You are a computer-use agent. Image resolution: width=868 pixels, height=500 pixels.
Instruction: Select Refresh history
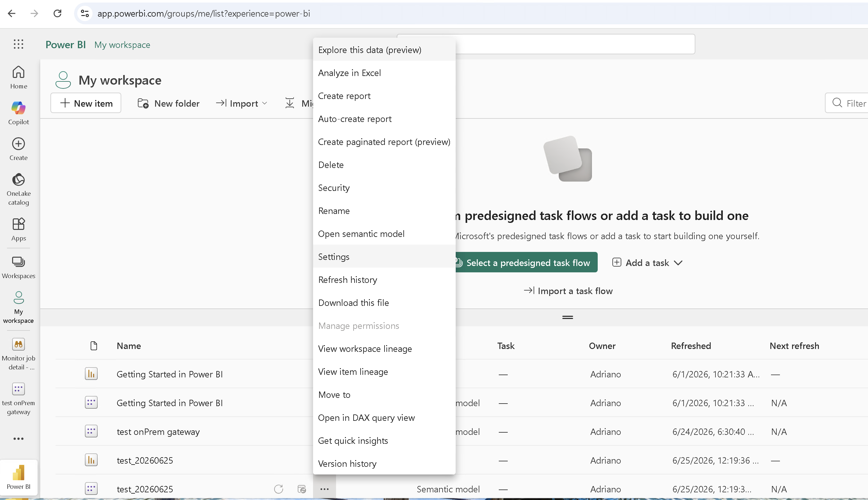(384, 280)
